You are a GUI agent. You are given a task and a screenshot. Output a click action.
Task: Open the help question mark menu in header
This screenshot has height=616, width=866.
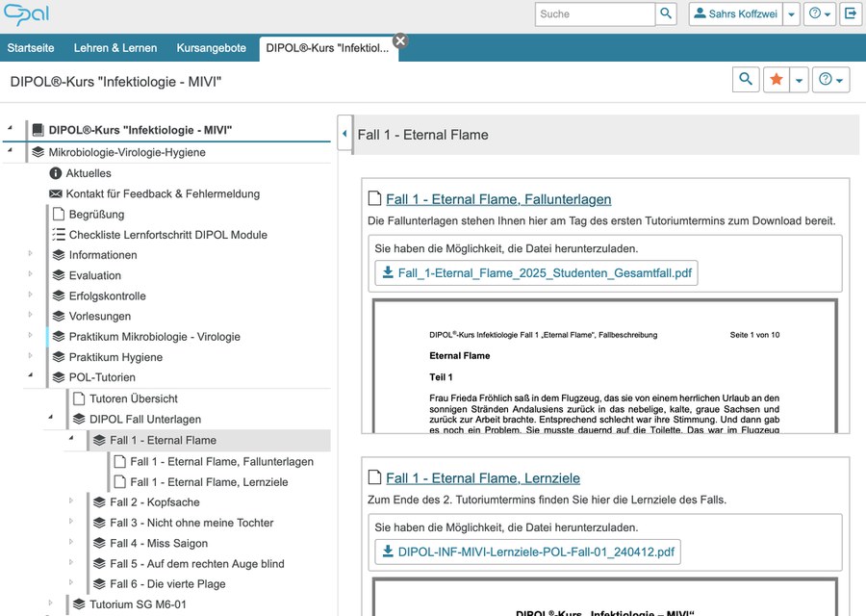820,14
